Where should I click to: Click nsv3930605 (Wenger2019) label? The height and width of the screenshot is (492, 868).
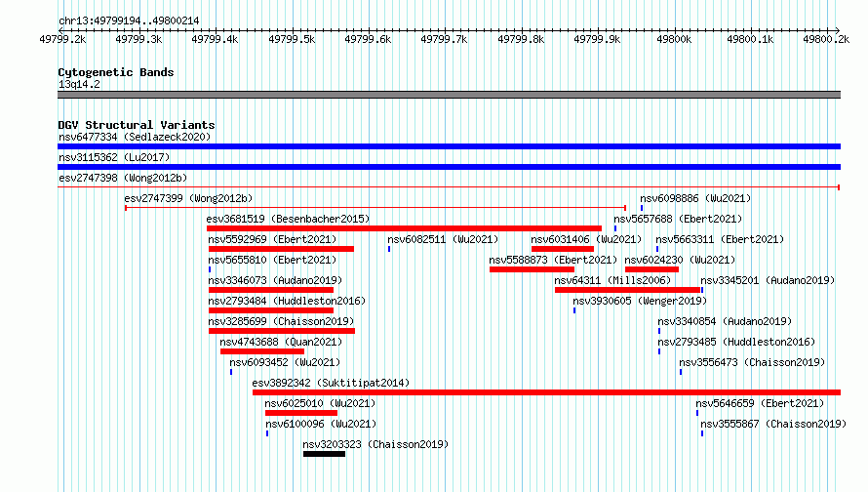[640, 301]
